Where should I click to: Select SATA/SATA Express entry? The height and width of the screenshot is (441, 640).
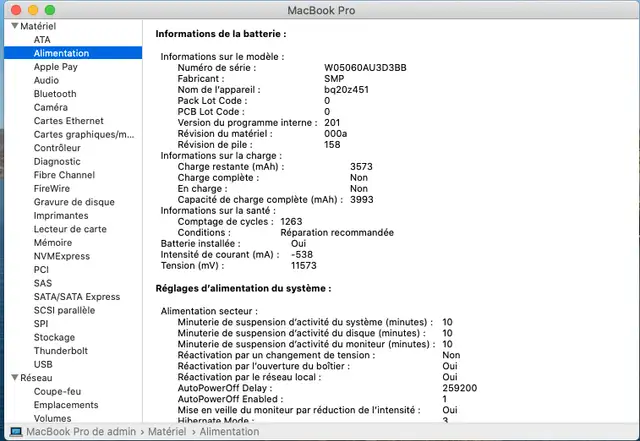coord(77,296)
